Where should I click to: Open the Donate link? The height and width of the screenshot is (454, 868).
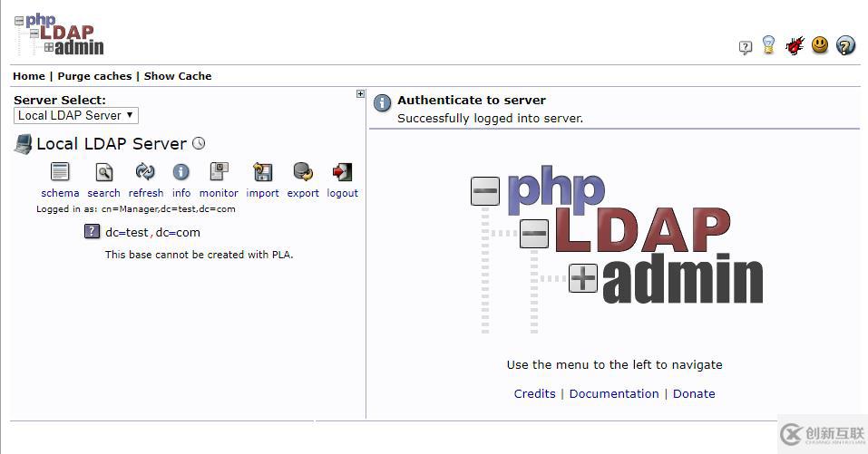[694, 393]
